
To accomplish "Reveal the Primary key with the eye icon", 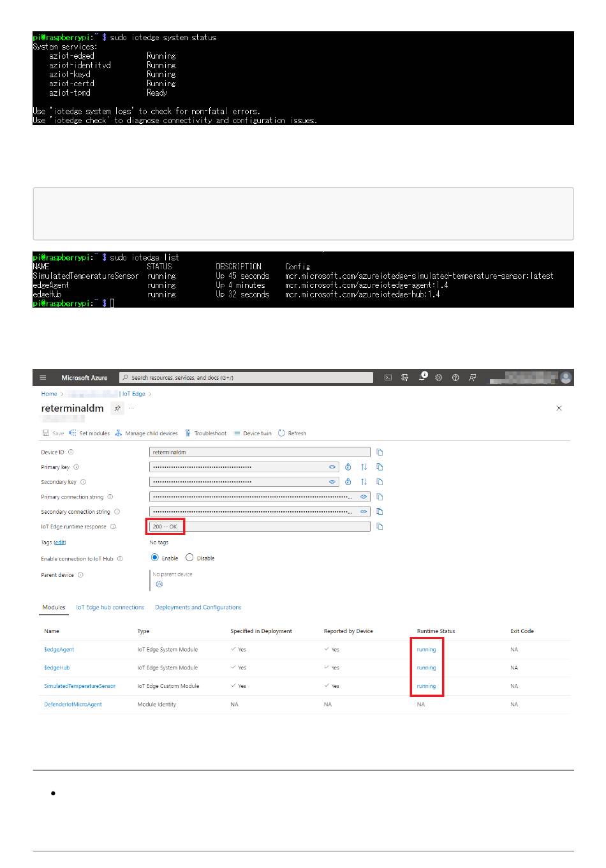I will coord(332,467).
